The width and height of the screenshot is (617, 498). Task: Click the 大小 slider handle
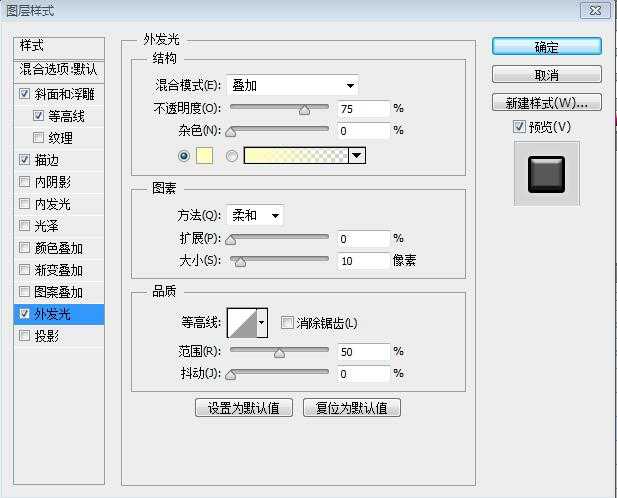click(x=240, y=262)
